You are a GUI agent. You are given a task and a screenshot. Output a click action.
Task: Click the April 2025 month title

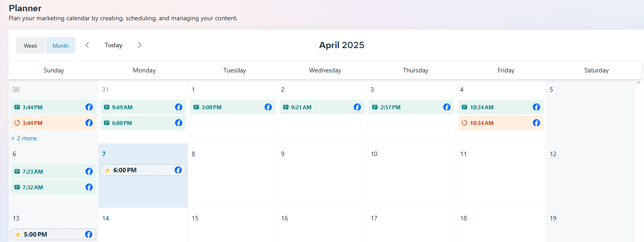point(342,45)
